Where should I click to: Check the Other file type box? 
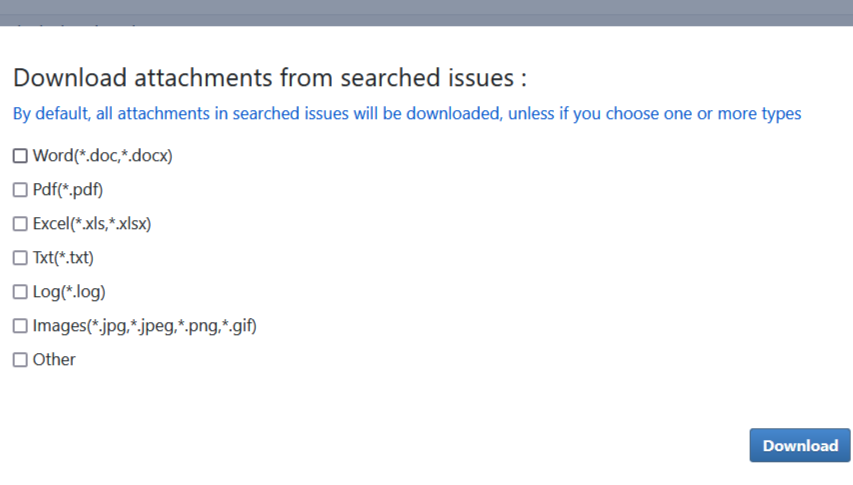pyautogui.click(x=20, y=360)
